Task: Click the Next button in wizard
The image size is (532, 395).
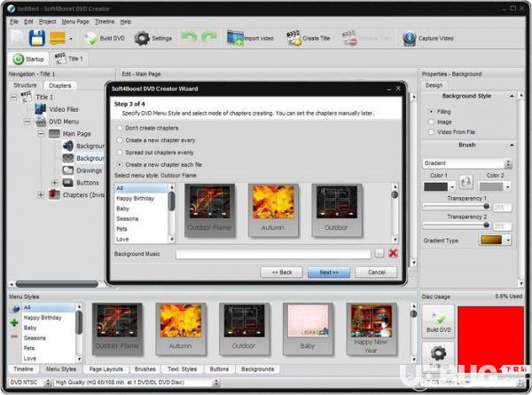Action: [328, 272]
